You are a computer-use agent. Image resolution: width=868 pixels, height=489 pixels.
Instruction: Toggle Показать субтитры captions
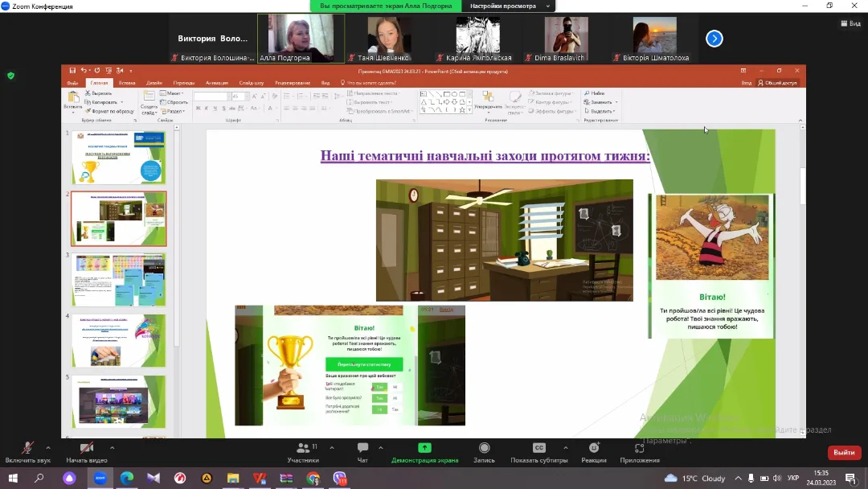point(539,449)
